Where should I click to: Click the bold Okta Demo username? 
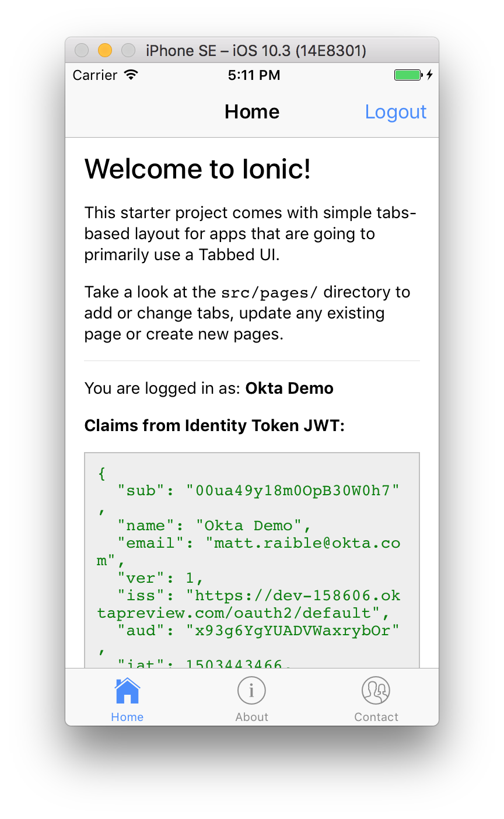click(289, 388)
